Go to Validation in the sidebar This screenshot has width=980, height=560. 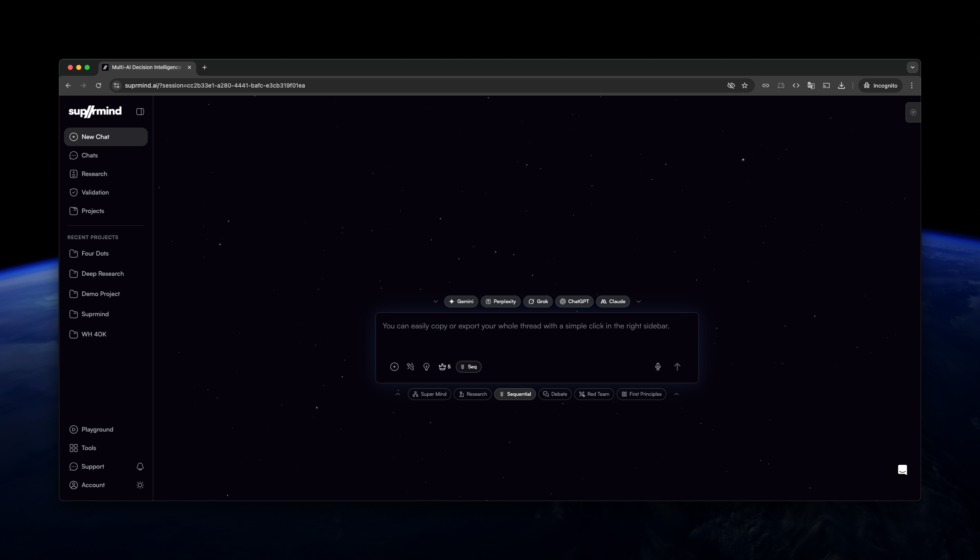[x=106, y=192]
